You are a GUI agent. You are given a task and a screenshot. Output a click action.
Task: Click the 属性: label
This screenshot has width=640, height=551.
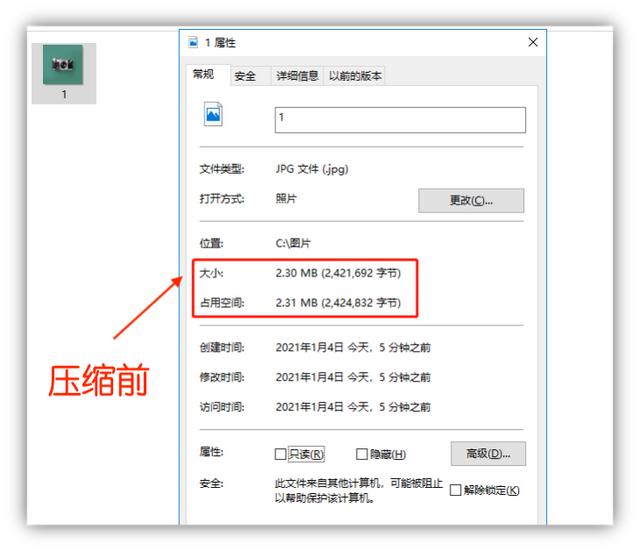point(211,451)
